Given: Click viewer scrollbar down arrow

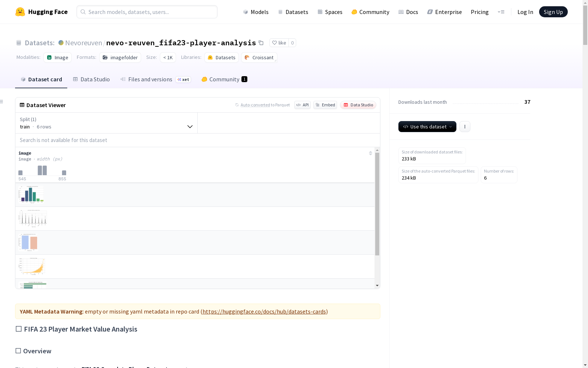Looking at the screenshot, I should pos(377,286).
